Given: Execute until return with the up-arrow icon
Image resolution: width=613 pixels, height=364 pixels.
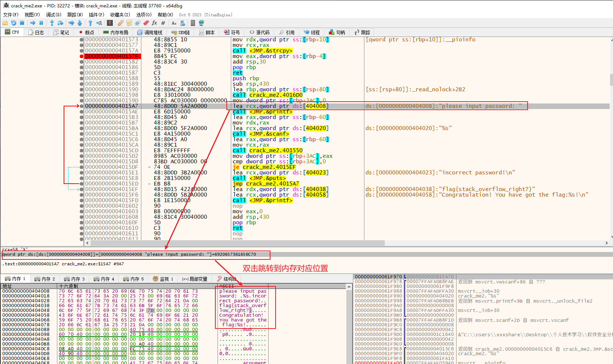Looking at the screenshot, I should [x=91, y=23].
